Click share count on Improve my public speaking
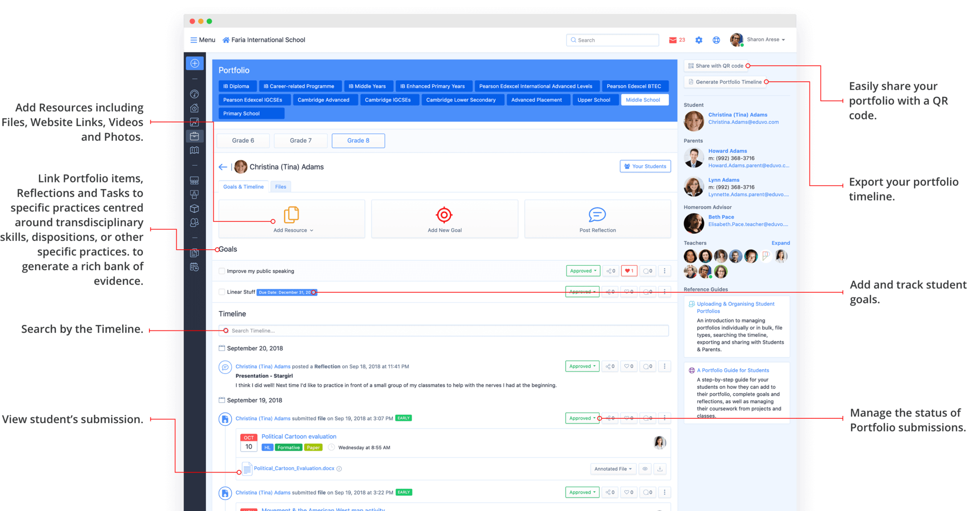Screen dimensions: 980x511 point(611,271)
